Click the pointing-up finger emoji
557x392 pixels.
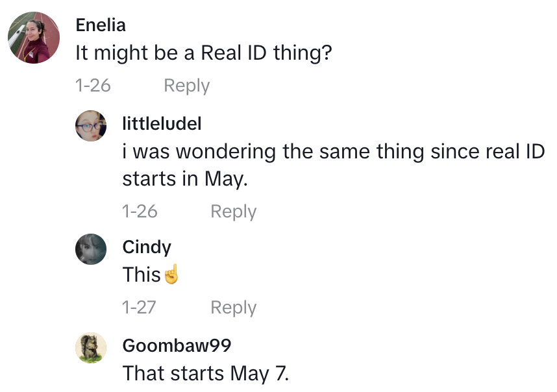pyautogui.click(x=171, y=275)
